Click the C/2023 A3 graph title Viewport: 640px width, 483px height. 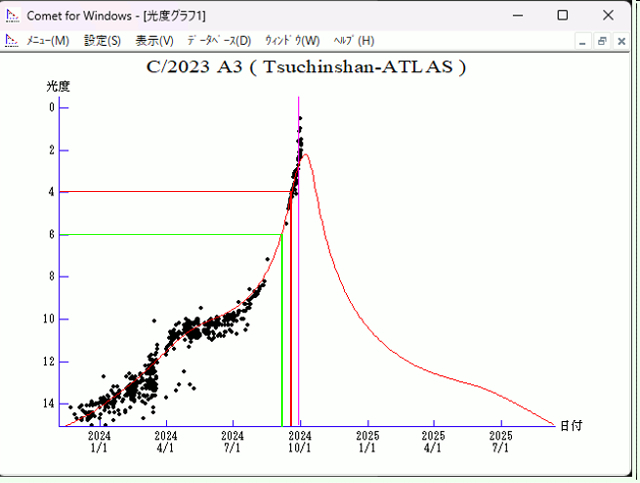click(x=306, y=68)
